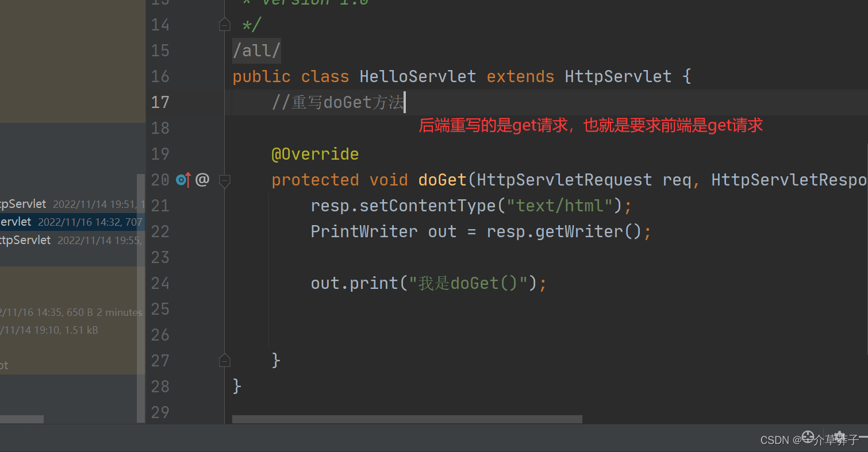Click line number 25 in the gutter
Viewport: 868px width, 452px height.
click(160, 309)
